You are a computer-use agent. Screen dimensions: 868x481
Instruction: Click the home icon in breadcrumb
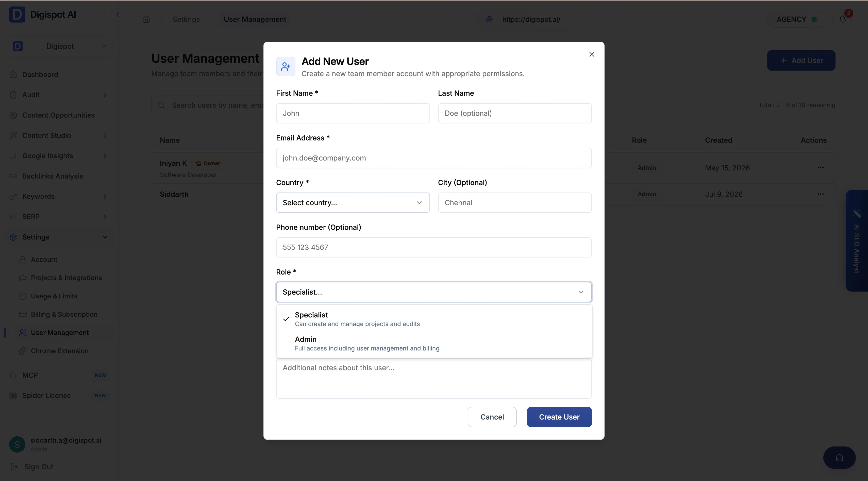click(x=146, y=19)
